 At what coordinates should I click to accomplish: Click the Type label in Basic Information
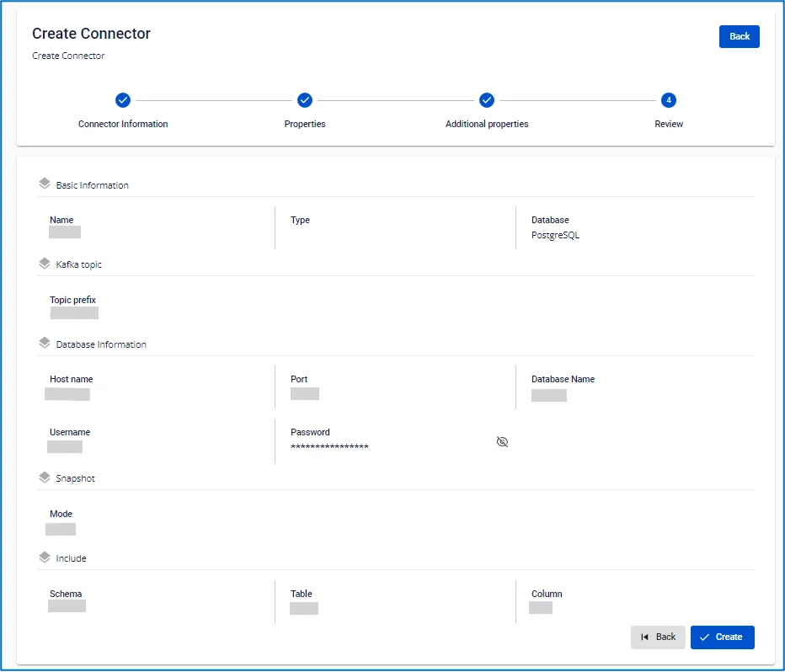tap(300, 220)
